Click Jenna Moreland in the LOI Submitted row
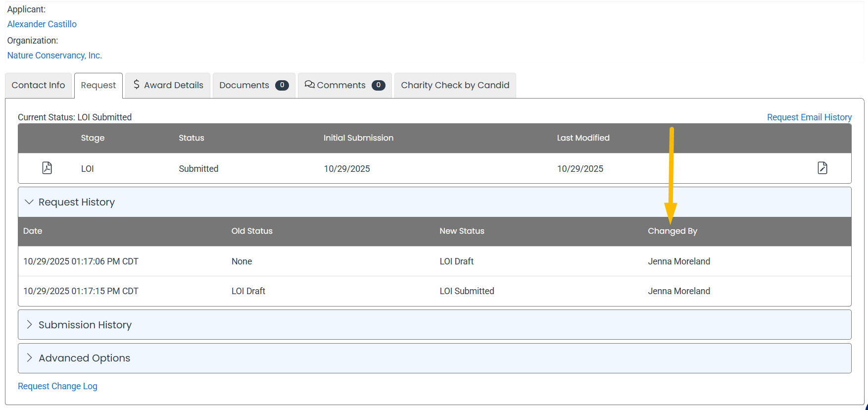Screen dimensions: 868x410 click(679, 291)
